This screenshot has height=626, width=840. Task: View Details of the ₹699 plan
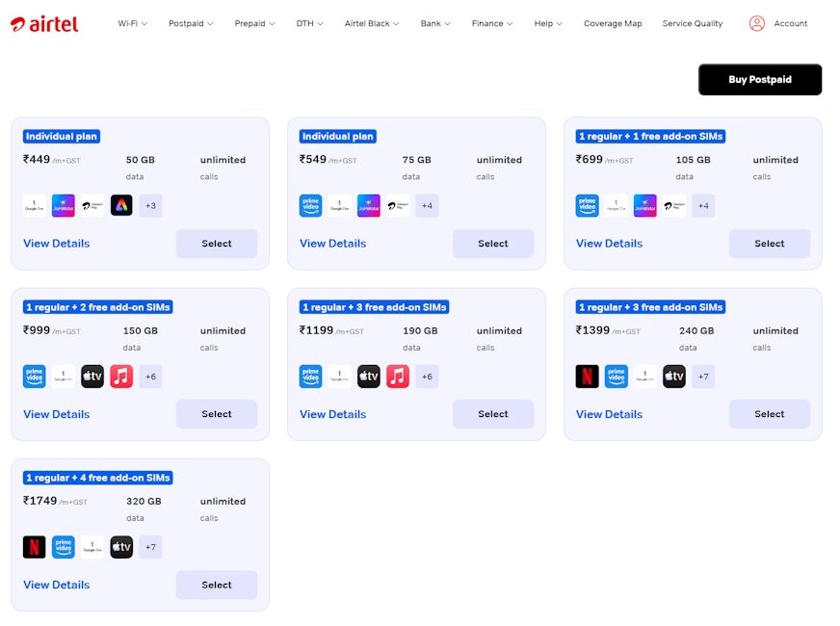[609, 244]
